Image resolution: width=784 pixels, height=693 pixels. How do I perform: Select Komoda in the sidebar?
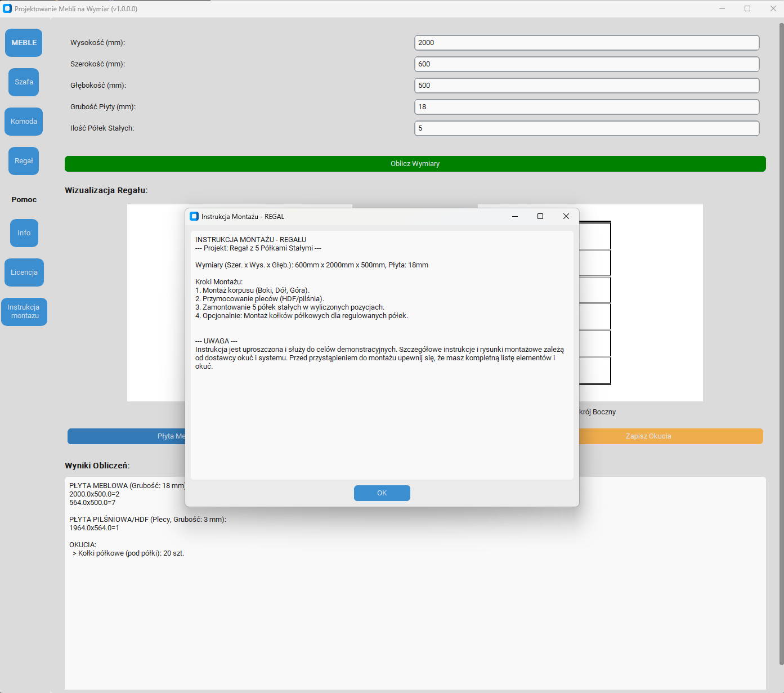coord(24,122)
